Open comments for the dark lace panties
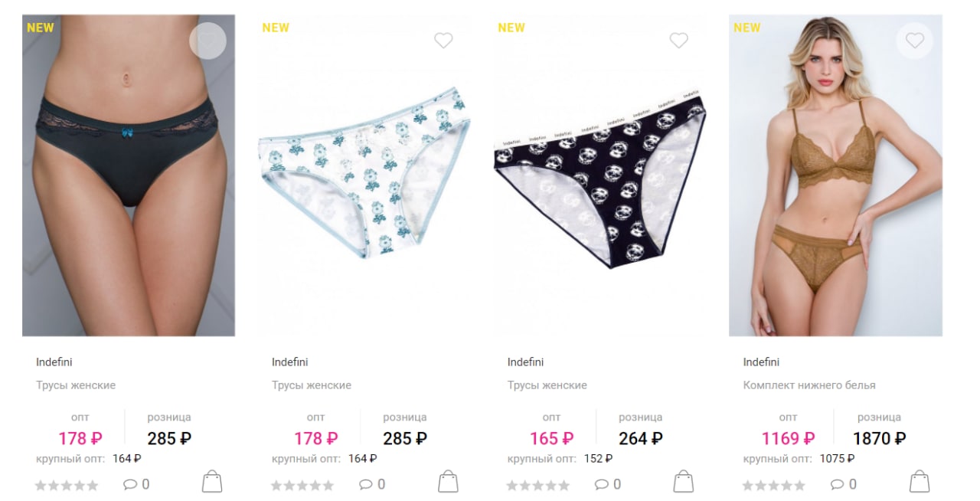This screenshot has height=501, width=980. click(x=136, y=484)
